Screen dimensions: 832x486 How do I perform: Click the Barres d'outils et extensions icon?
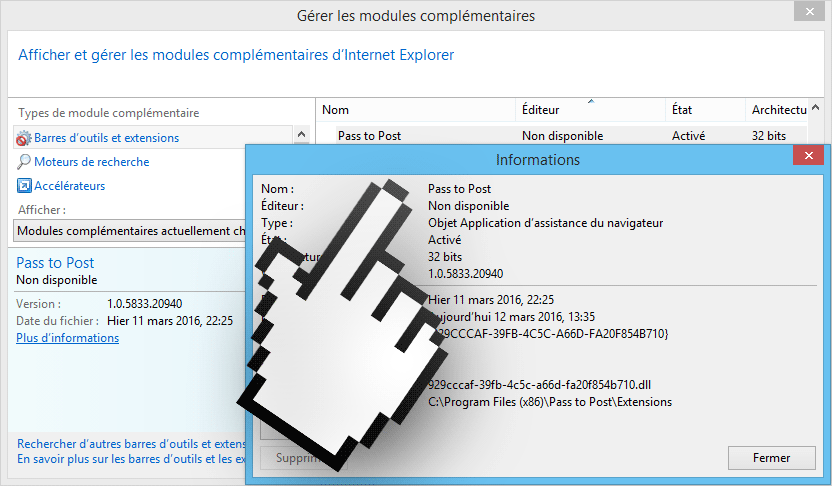[x=23, y=138]
